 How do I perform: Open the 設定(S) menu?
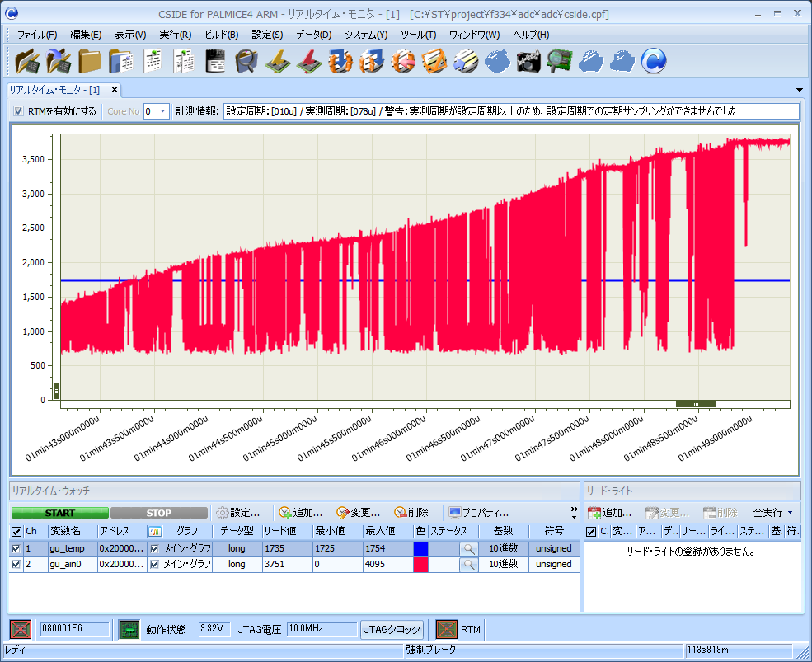pyautogui.click(x=267, y=35)
